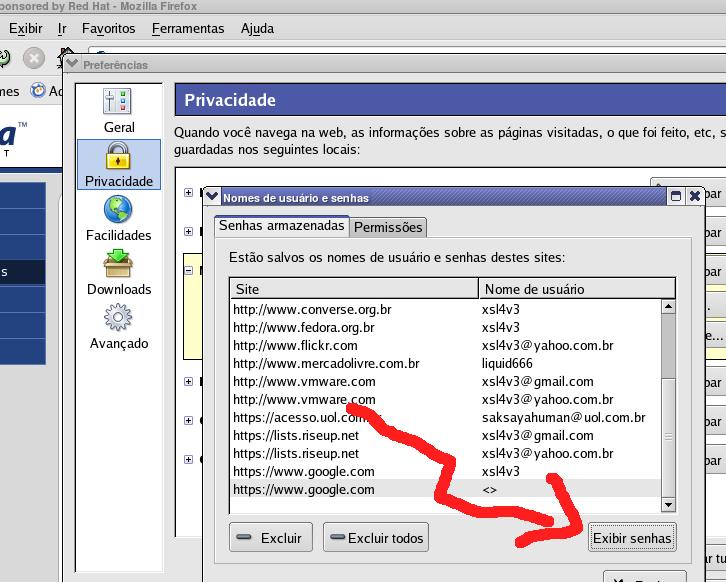726x582 pixels.
Task: Select the http://www.converse.org.br row
Action: coord(446,309)
